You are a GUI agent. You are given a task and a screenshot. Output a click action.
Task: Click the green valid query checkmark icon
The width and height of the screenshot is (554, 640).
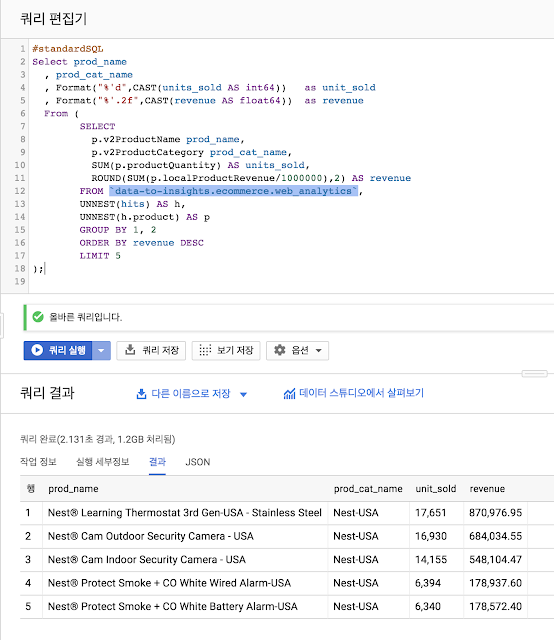[38, 317]
